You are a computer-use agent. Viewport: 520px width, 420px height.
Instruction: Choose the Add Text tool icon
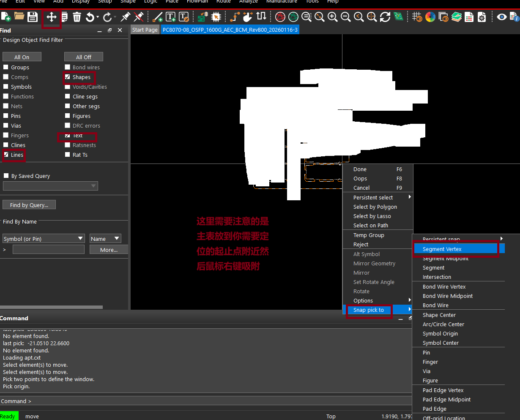click(x=171, y=17)
